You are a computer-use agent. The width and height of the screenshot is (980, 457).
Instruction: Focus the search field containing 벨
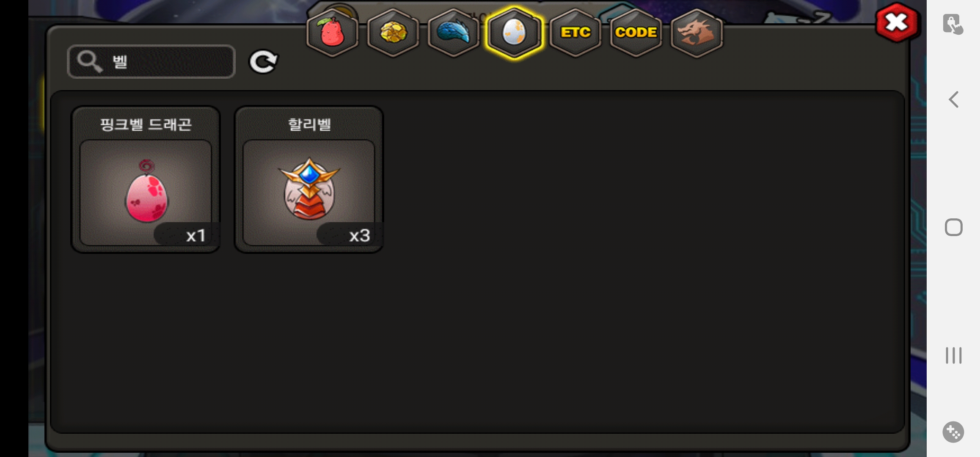point(151,62)
